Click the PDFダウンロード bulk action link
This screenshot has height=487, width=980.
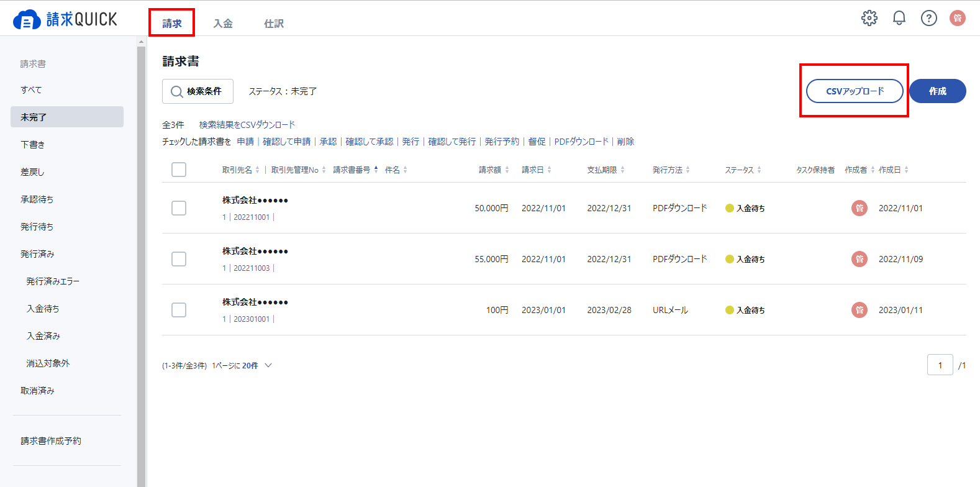581,142
